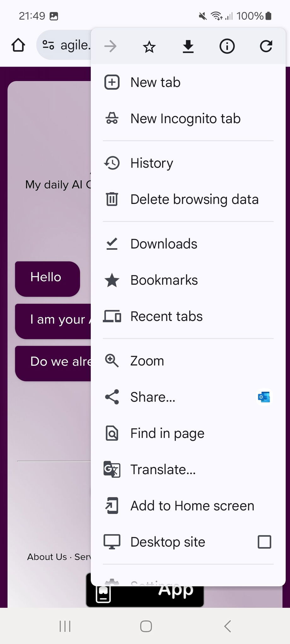This screenshot has width=290, height=644.
Task: Open a New tab
Action: pyautogui.click(x=155, y=83)
